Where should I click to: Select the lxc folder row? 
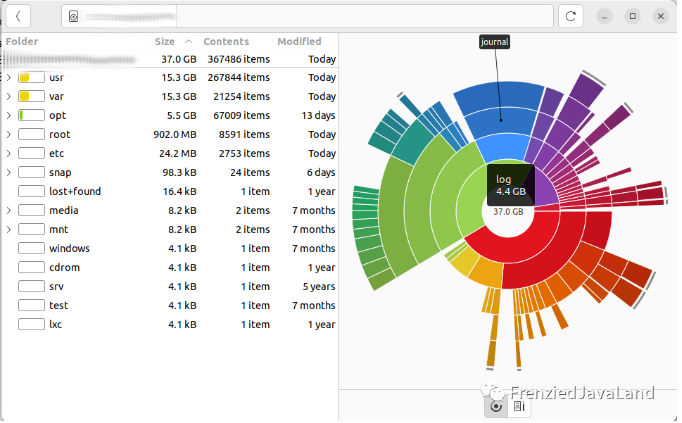pos(170,325)
